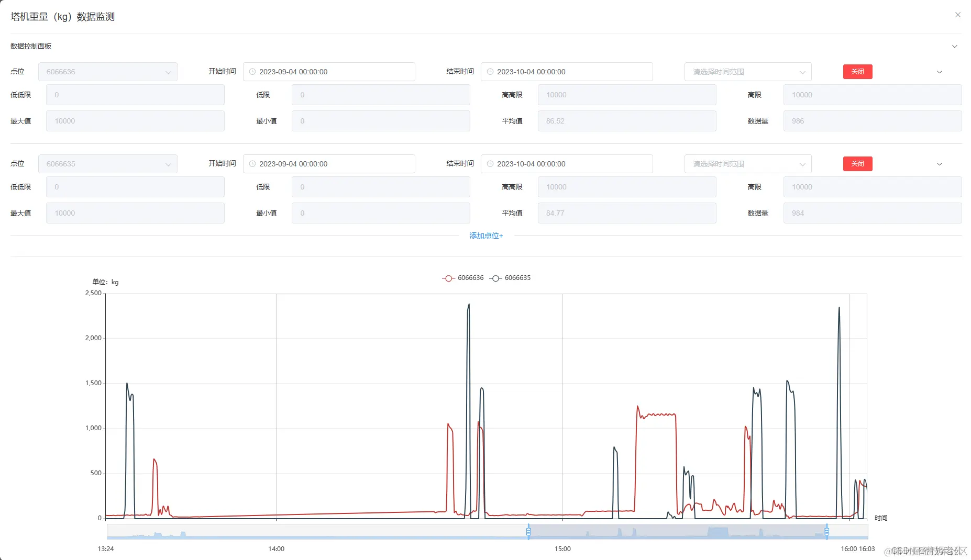Click the 数据量 field showing 984

point(873,213)
